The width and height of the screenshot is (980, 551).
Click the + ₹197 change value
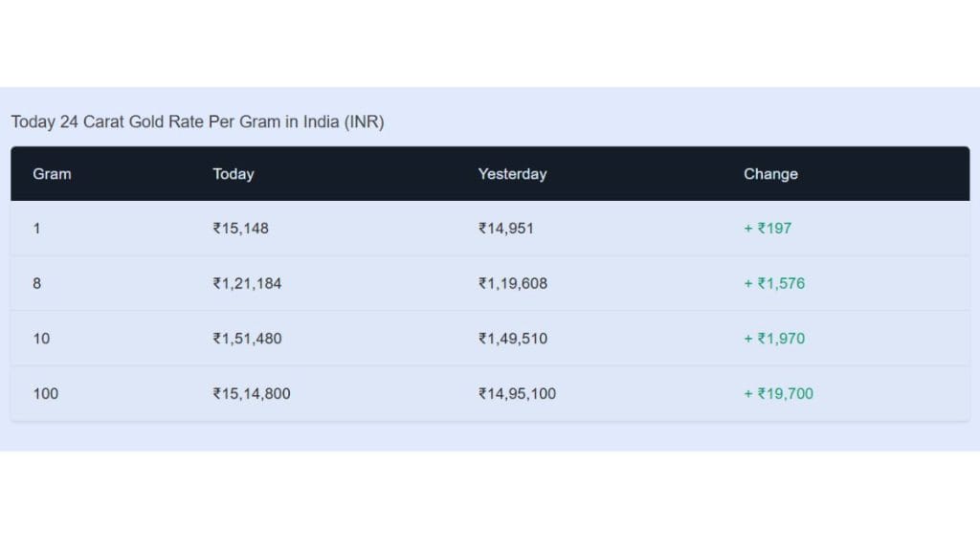point(768,229)
